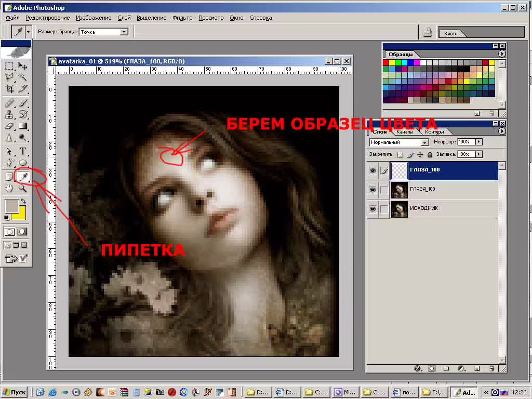Open the Образцы panel menu arrow
The image size is (532, 399).
click(x=501, y=54)
